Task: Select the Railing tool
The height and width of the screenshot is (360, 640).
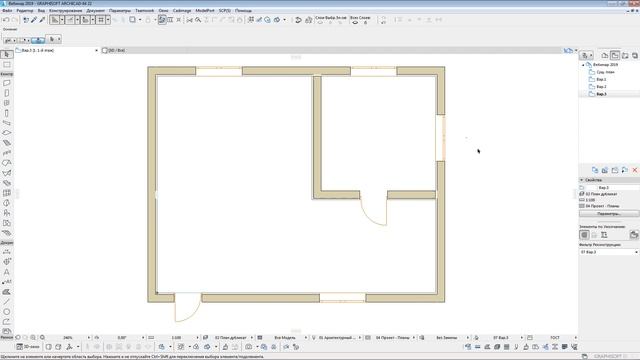Action: 7,153
